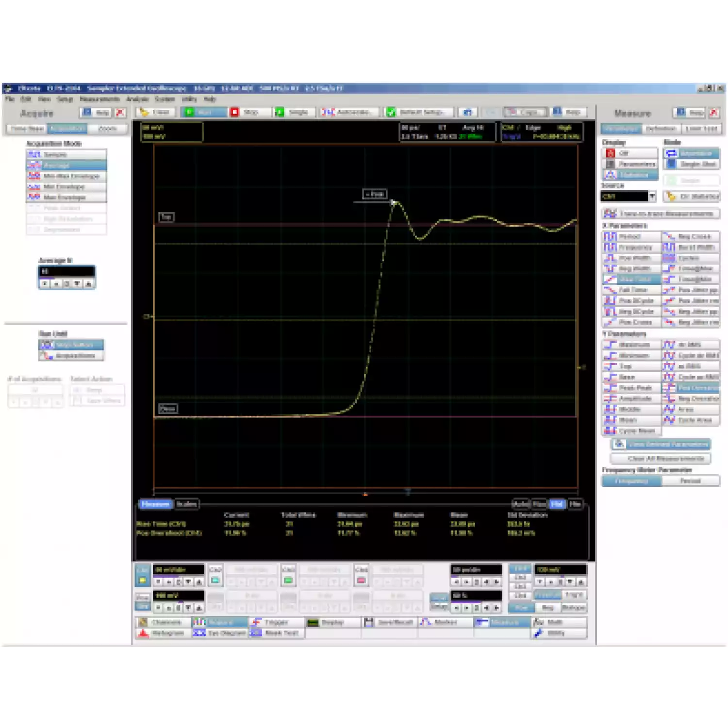Viewport: 728px width, 728px height.
Task: Select Sample acquisition mode
Action: [66, 154]
